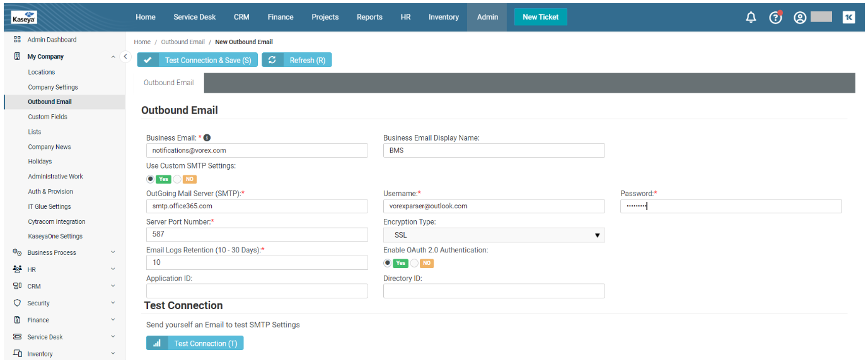Screen dimensions: 868x364
Task: Click the notifications bell icon
Action: tap(751, 18)
